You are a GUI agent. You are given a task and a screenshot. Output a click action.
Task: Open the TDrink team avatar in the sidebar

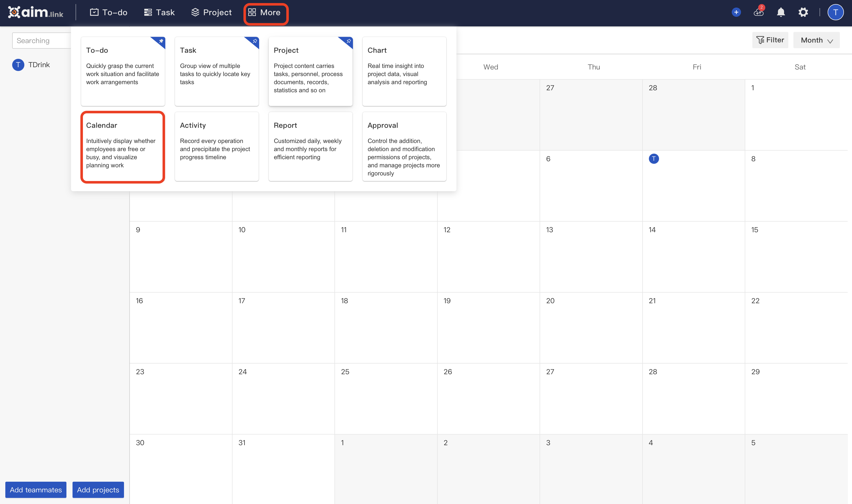18,65
